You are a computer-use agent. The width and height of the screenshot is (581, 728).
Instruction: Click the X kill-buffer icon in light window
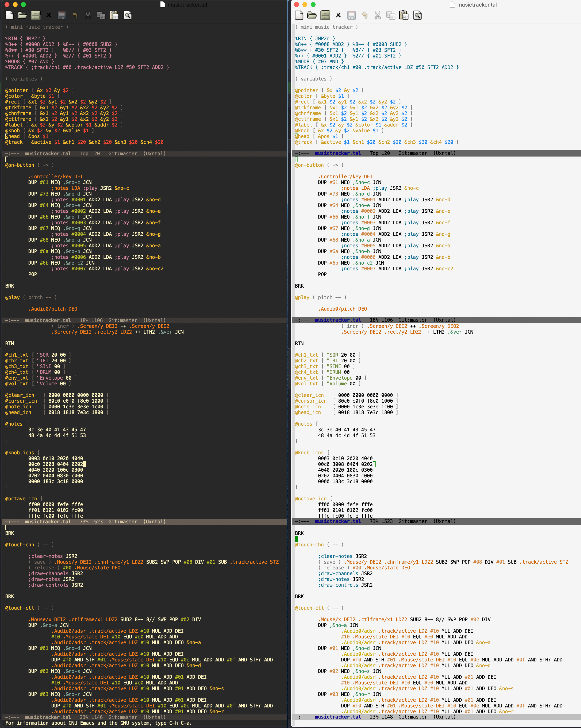point(338,15)
